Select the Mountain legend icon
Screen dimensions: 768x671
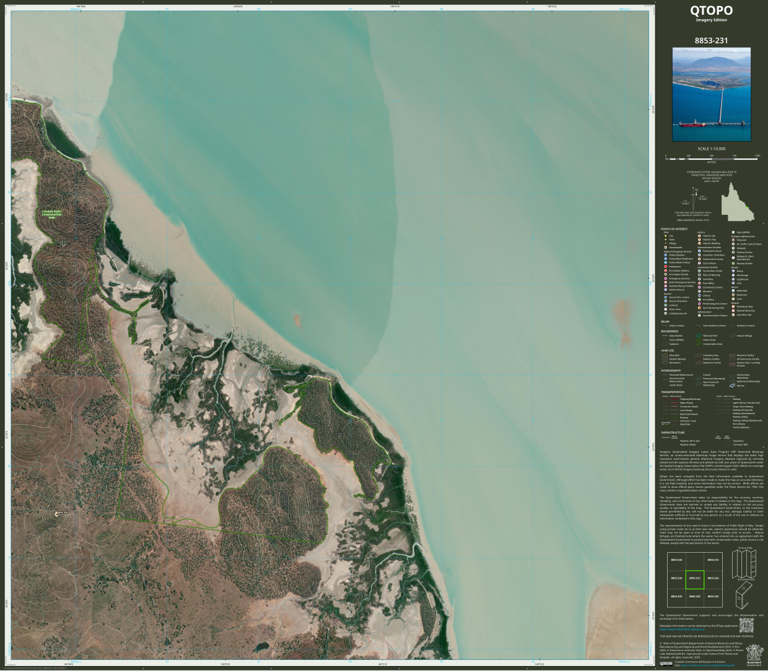coord(733,295)
